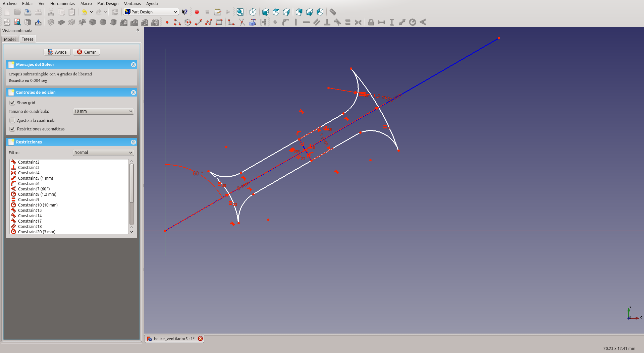This screenshot has width=644, height=353.
Task: Apply equal constraint icon
Action: click(348, 22)
